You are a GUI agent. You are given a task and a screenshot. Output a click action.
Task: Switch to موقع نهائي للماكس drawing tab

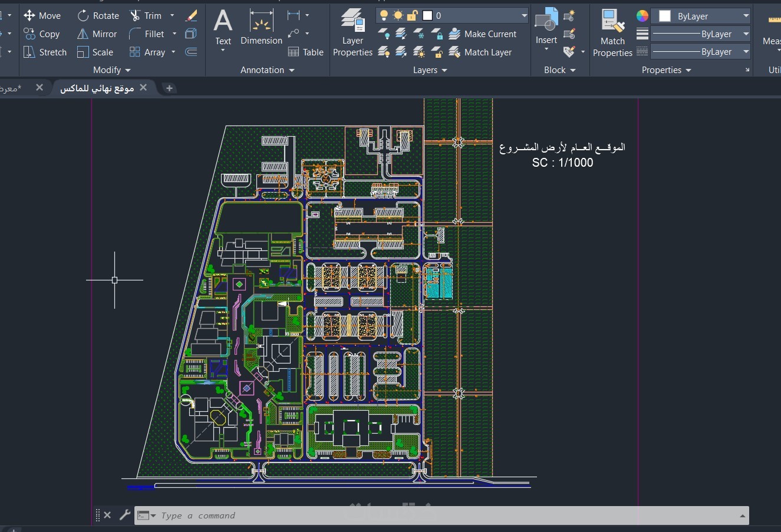click(97, 88)
